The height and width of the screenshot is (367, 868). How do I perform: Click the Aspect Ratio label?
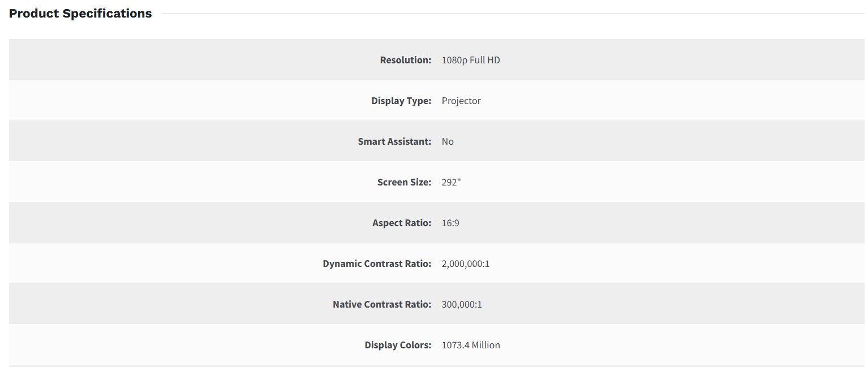(x=402, y=223)
